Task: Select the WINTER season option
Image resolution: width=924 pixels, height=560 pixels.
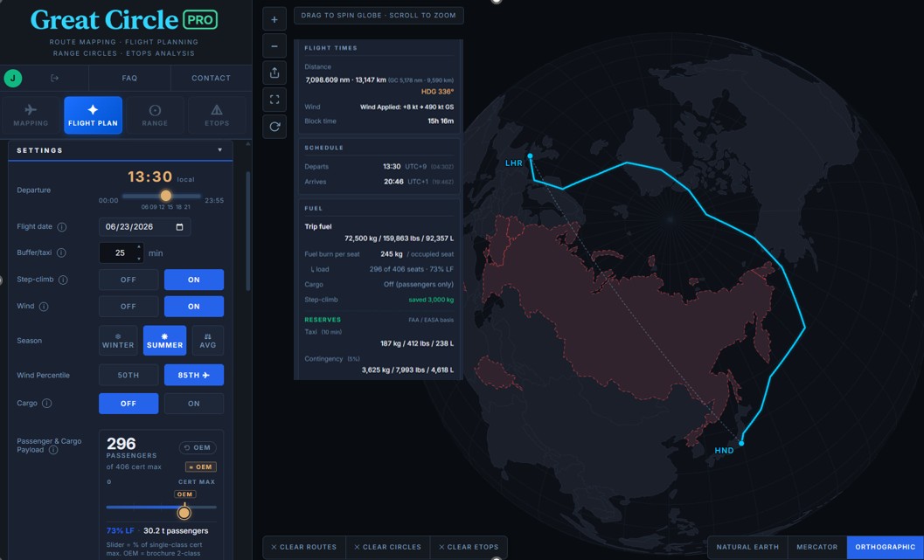Action: 118,341
